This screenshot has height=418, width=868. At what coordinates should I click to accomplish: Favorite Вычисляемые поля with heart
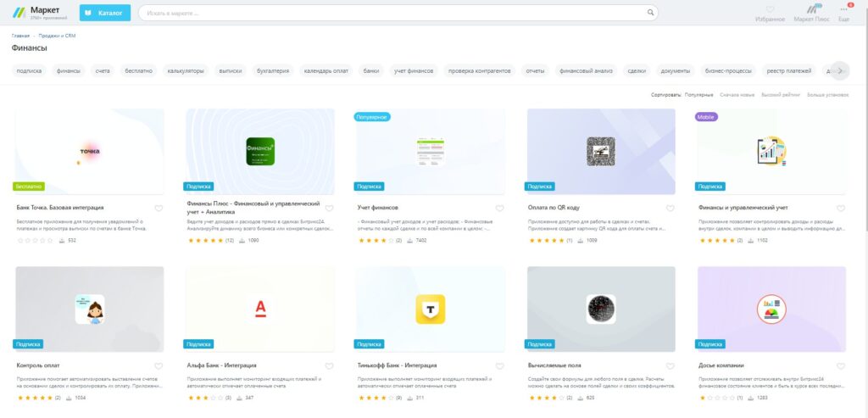pos(670,366)
